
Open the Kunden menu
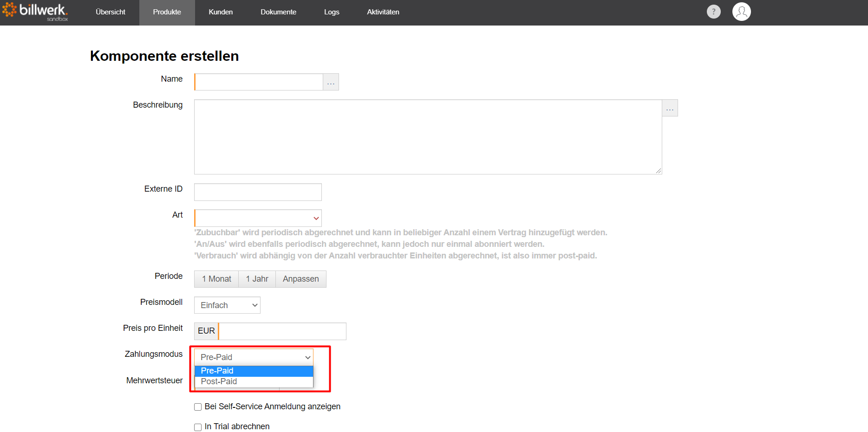[221, 12]
